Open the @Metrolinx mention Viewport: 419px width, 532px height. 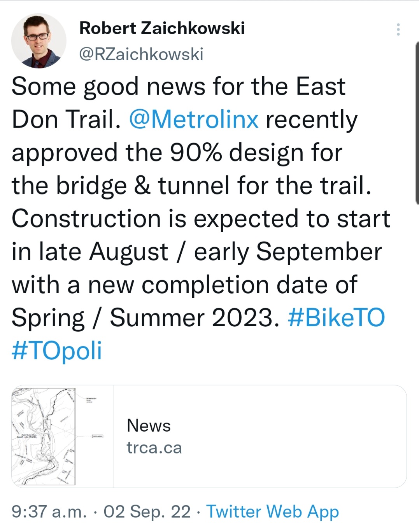(194, 119)
